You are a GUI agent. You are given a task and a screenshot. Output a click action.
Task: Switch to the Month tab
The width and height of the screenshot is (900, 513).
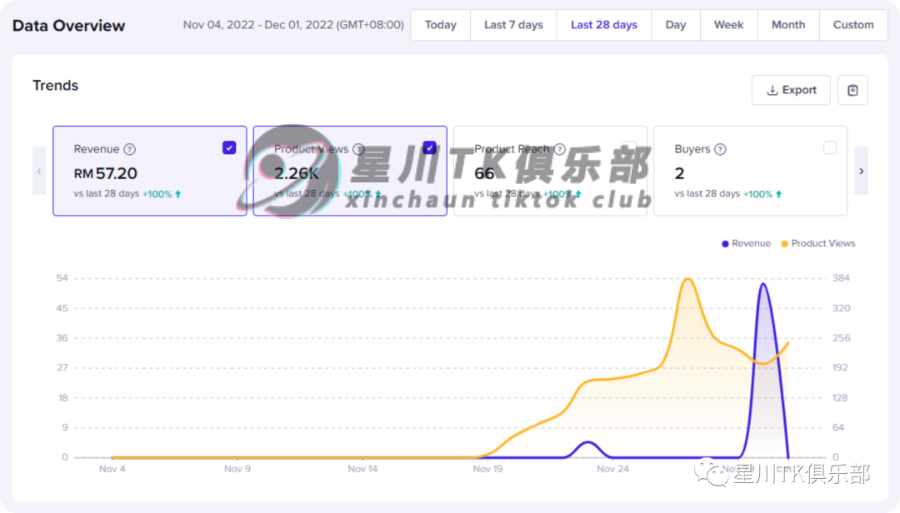coord(788,25)
